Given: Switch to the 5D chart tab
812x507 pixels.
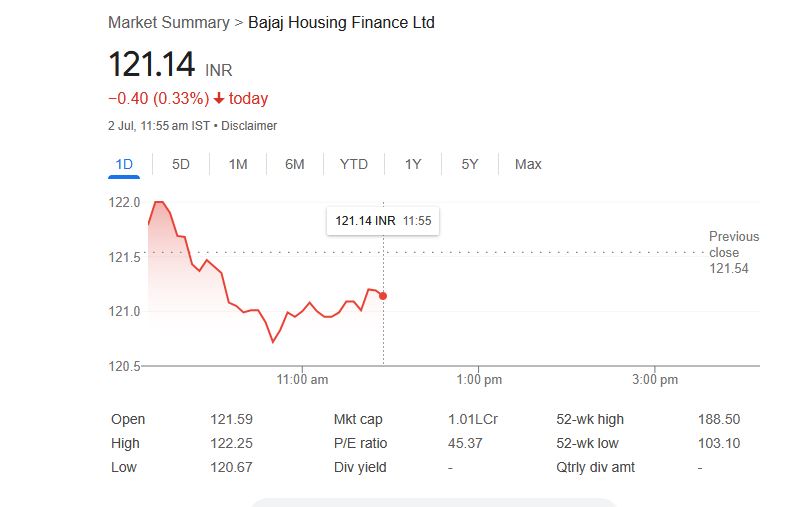Looking at the screenshot, I should (x=181, y=164).
